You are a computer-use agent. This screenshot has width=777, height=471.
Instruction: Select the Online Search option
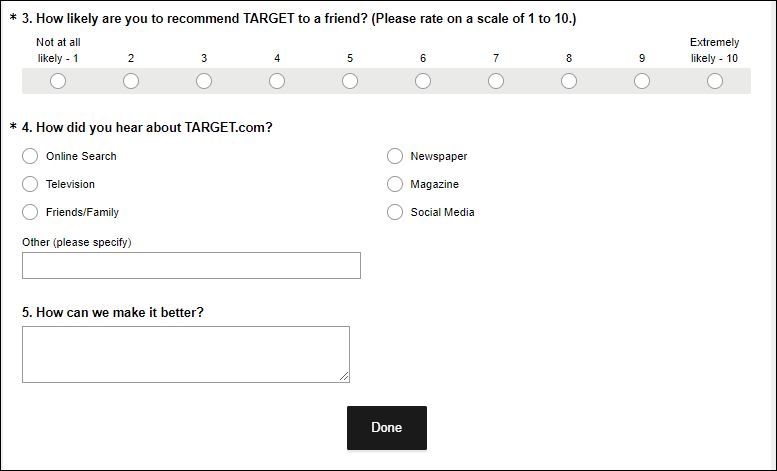(x=30, y=156)
